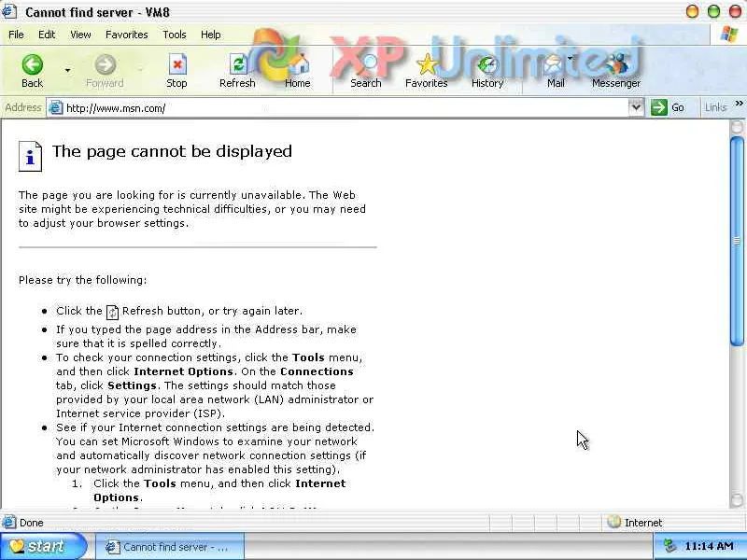Click the Done status bar text

pos(32,523)
